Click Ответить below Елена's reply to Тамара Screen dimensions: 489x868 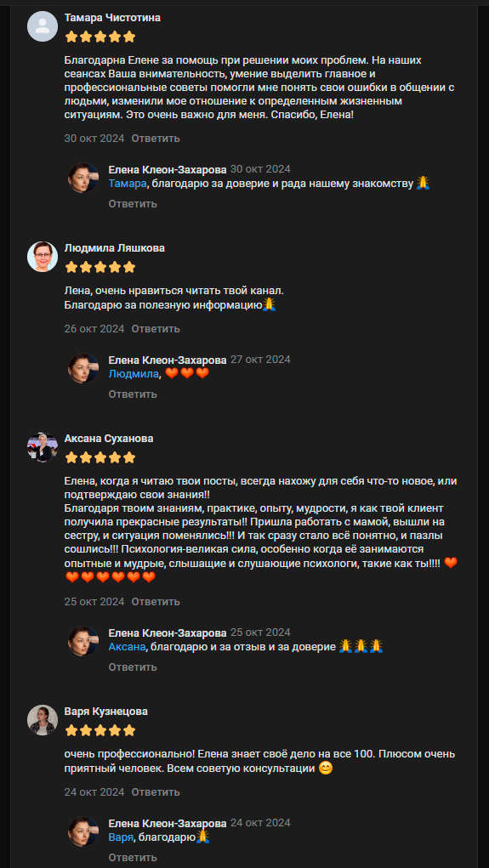coord(133,204)
